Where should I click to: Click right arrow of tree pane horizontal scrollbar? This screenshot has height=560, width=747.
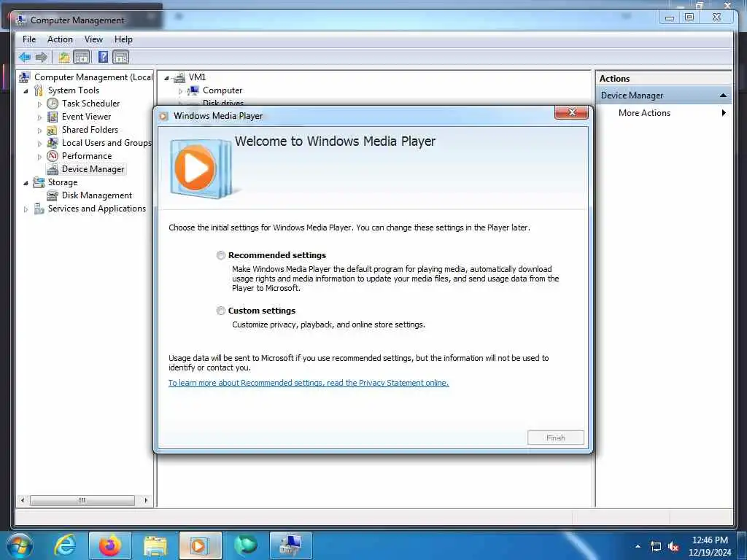[x=145, y=500]
